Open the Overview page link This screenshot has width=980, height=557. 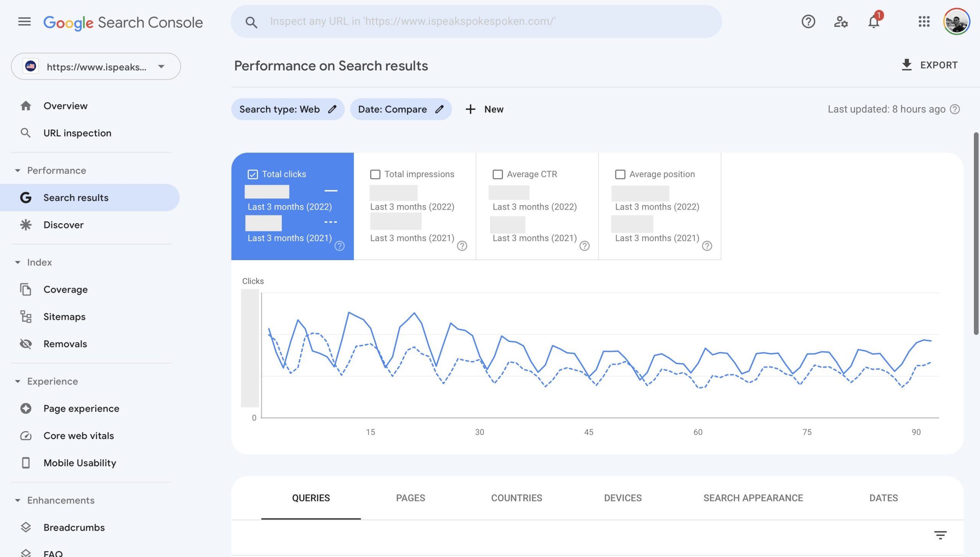click(65, 106)
